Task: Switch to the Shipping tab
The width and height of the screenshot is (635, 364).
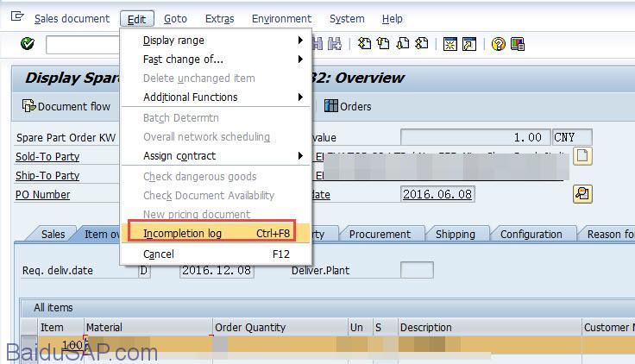Action: [x=455, y=234]
